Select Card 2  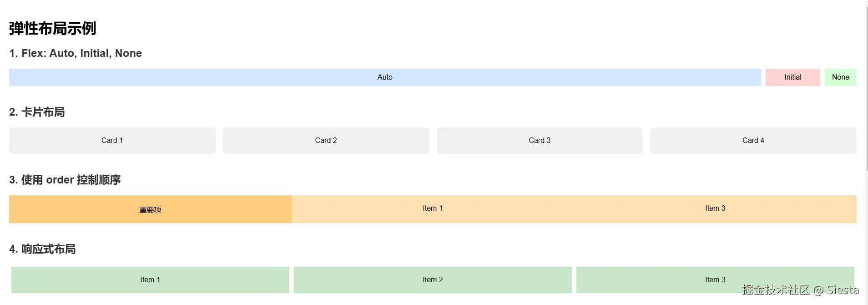[x=326, y=141]
